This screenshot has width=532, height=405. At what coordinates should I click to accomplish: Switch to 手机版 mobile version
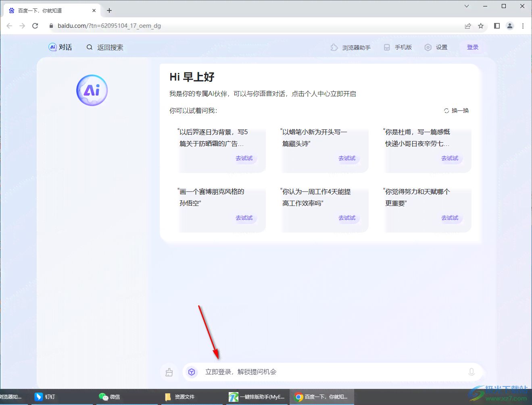(403, 48)
